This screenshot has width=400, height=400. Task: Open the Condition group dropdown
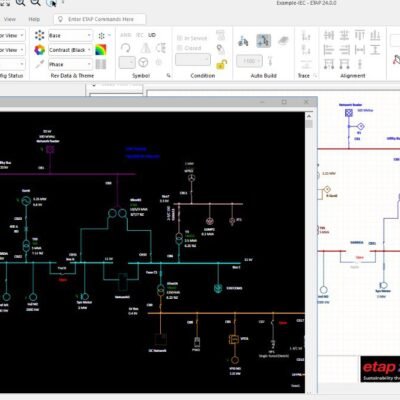pyautogui.click(x=193, y=60)
